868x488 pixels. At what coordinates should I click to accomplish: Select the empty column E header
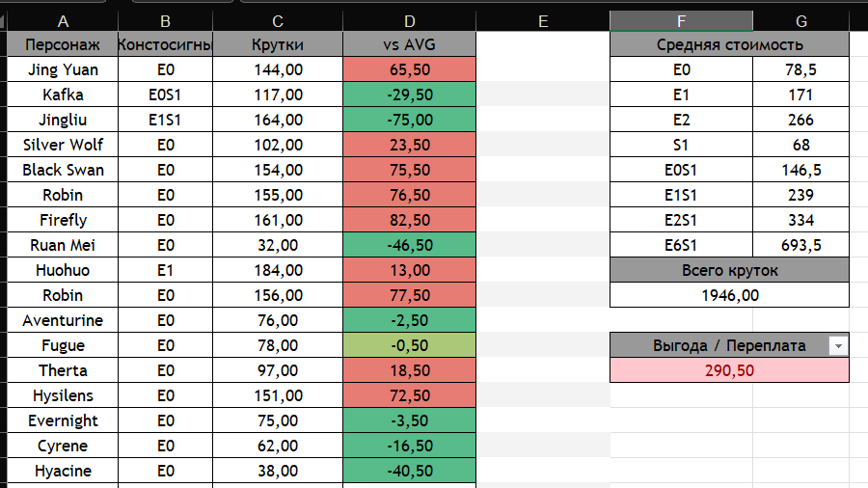click(x=543, y=20)
